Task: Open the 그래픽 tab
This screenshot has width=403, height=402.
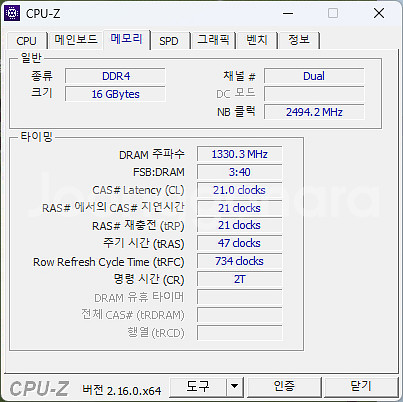Action: [213, 40]
